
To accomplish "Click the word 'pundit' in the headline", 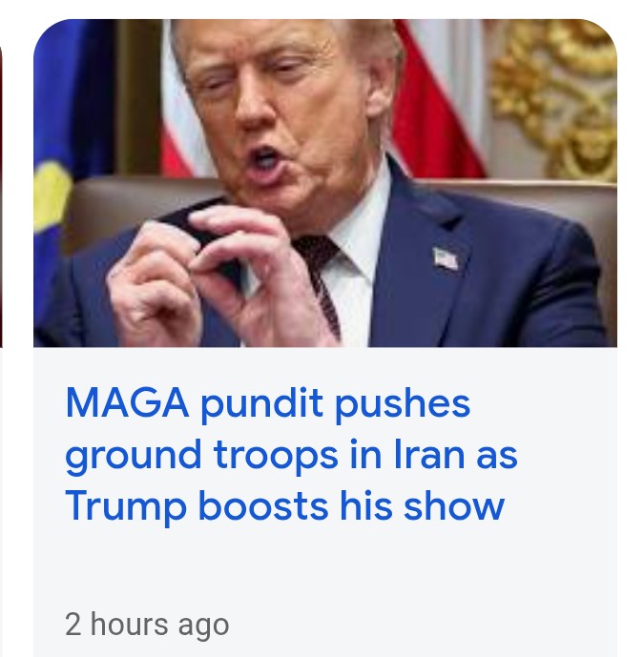I will click(x=261, y=404).
